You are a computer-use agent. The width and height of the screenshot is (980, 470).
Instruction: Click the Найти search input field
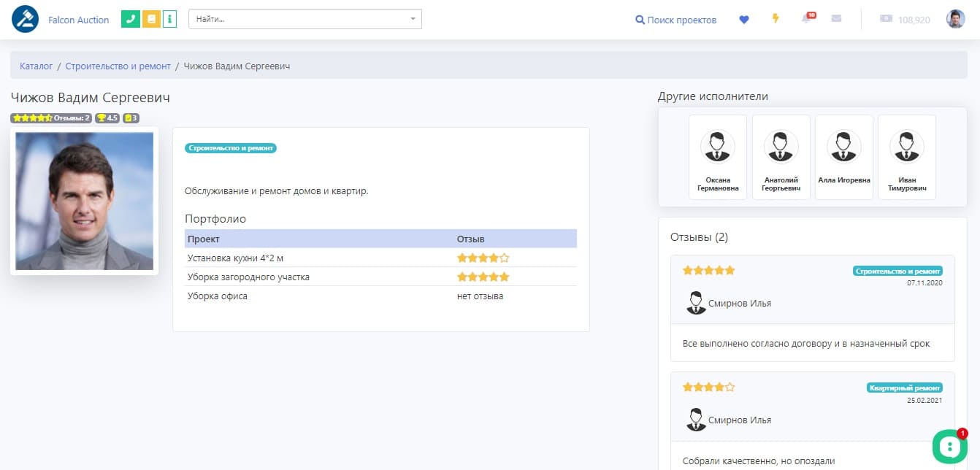(299, 19)
